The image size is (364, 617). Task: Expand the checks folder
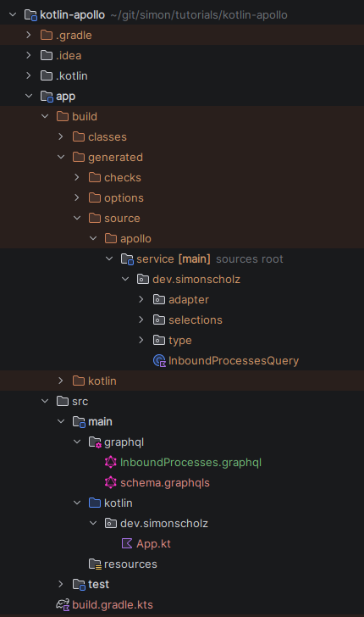pos(77,177)
